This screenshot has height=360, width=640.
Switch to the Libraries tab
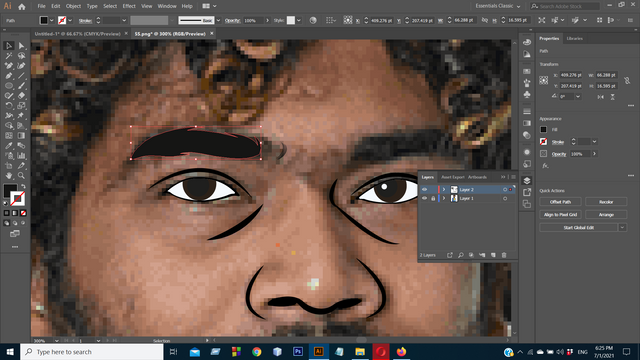(574, 38)
